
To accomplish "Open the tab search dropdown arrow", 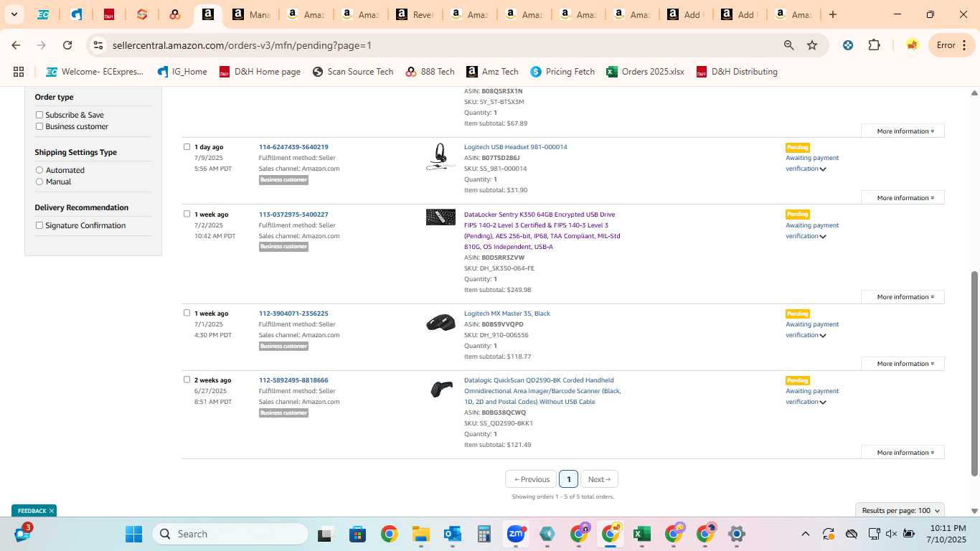I will (14, 14).
